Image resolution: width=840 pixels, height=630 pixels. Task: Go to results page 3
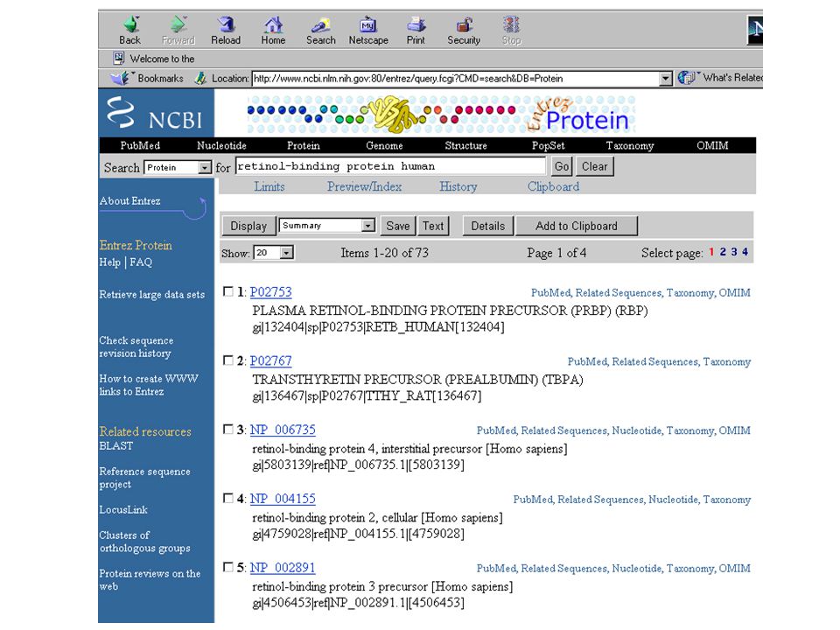point(734,252)
